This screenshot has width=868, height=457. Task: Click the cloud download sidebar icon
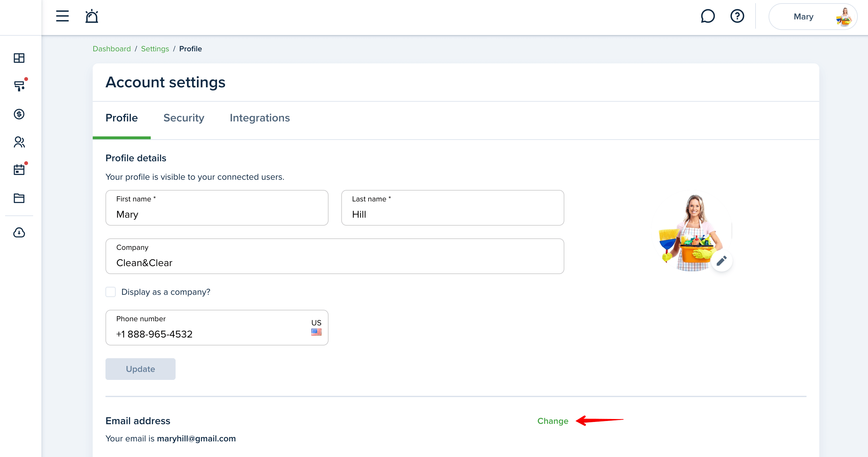pos(19,233)
